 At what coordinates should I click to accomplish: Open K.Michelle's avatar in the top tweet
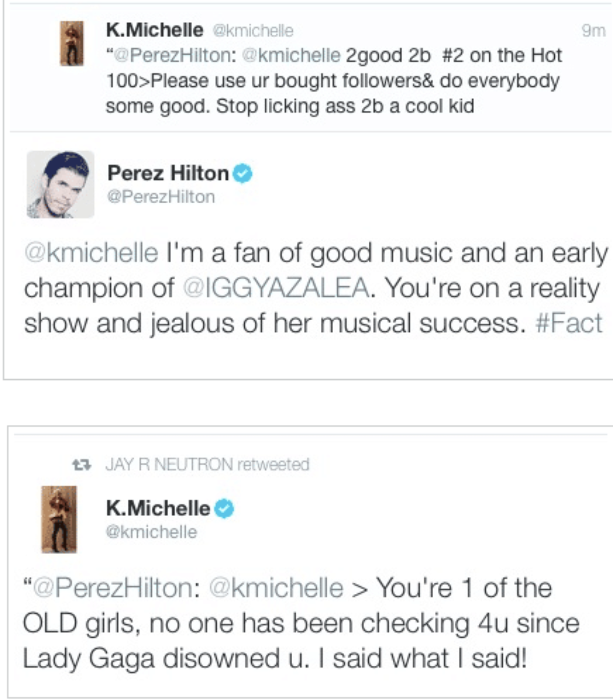(x=72, y=43)
